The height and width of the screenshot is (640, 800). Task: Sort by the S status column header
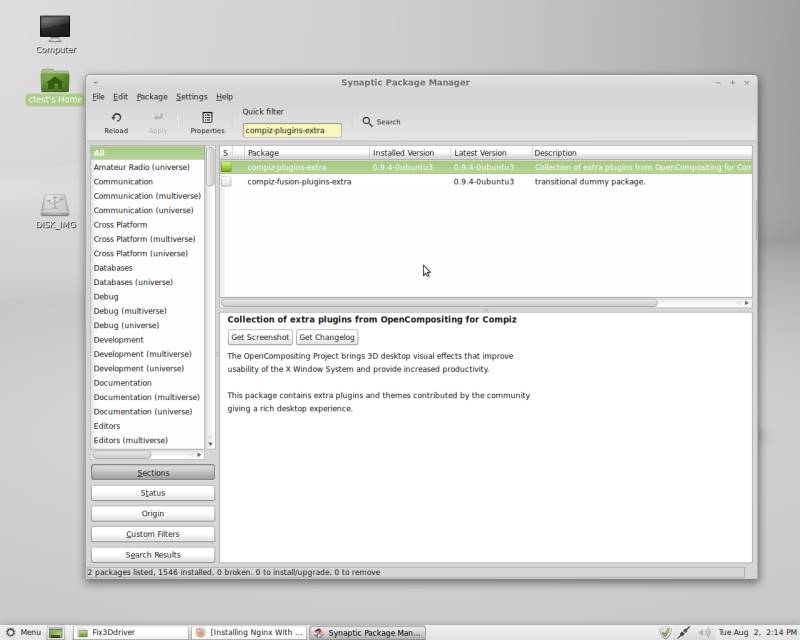point(226,153)
